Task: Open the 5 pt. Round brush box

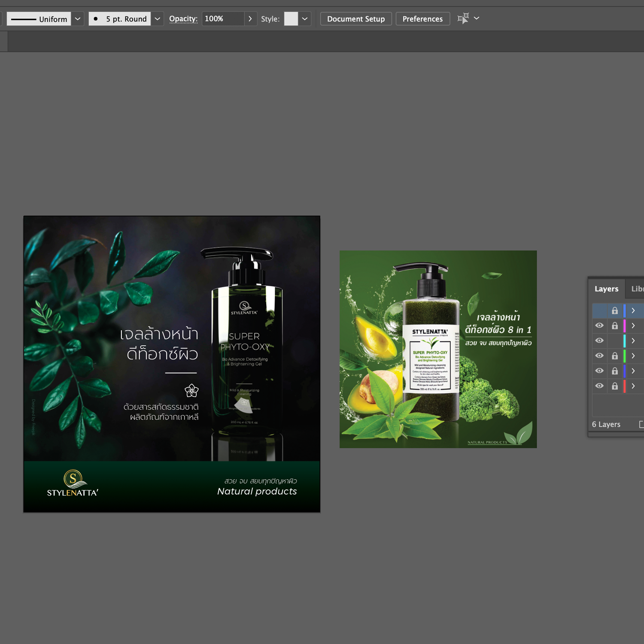Action: click(x=120, y=19)
